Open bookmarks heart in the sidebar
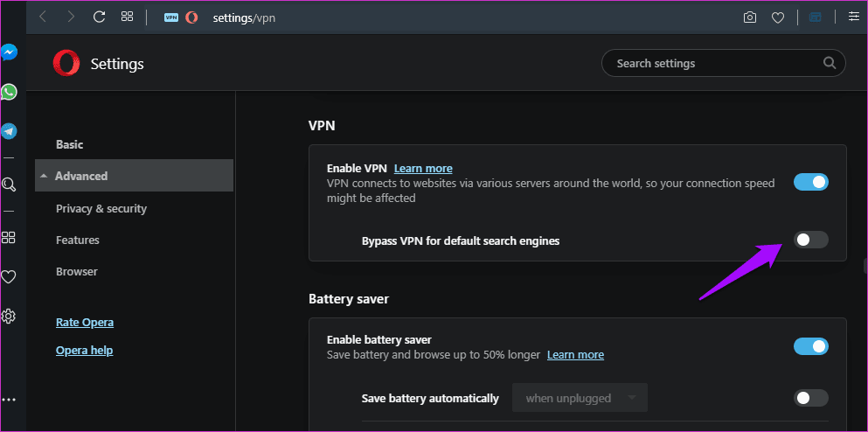Screen dimensions: 868x432 [8, 276]
